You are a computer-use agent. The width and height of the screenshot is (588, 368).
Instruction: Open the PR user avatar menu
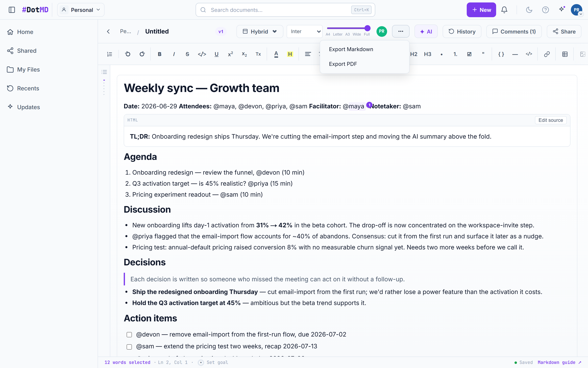577,10
